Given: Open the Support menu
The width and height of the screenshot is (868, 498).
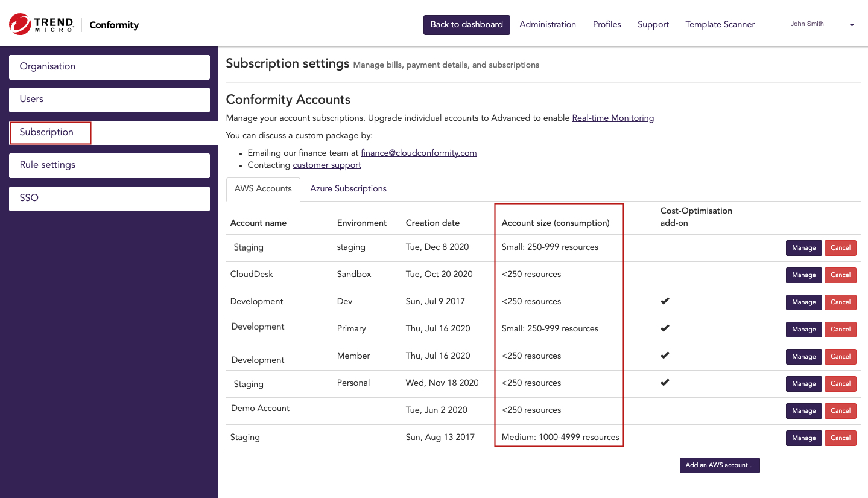Looking at the screenshot, I should [653, 25].
